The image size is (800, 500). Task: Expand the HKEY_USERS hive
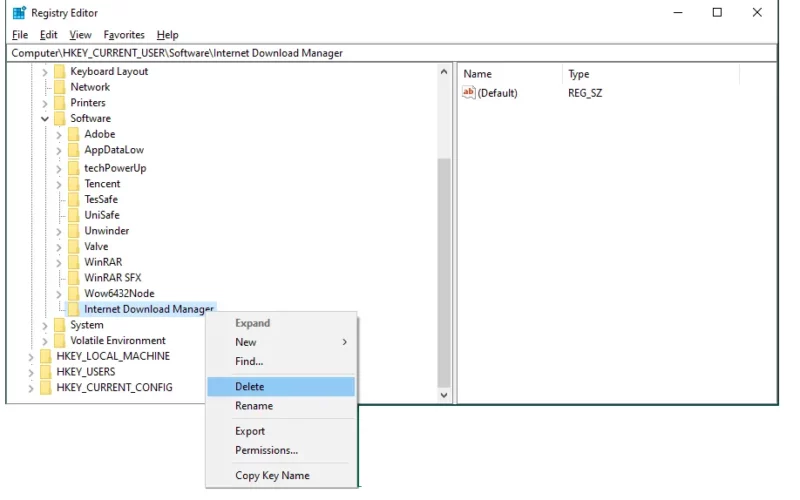(31, 373)
